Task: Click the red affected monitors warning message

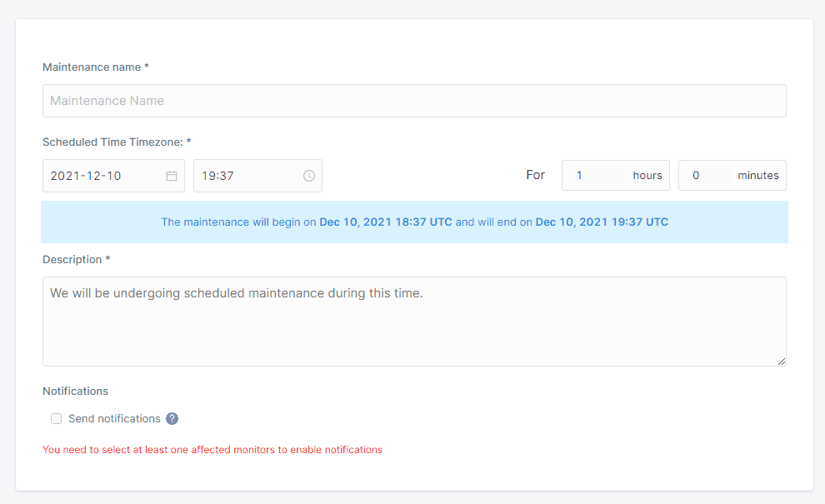Action: 212,450
